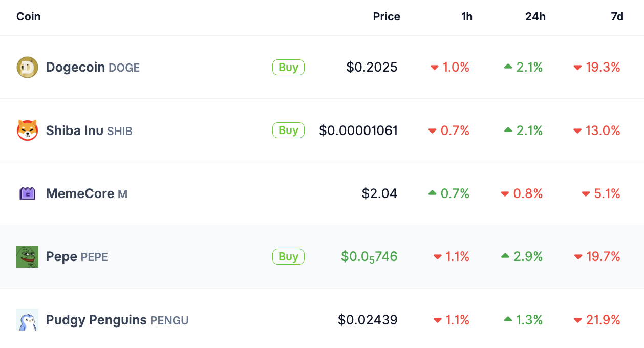
Task: Click the Shiba Inu coin logo
Action: (x=27, y=130)
